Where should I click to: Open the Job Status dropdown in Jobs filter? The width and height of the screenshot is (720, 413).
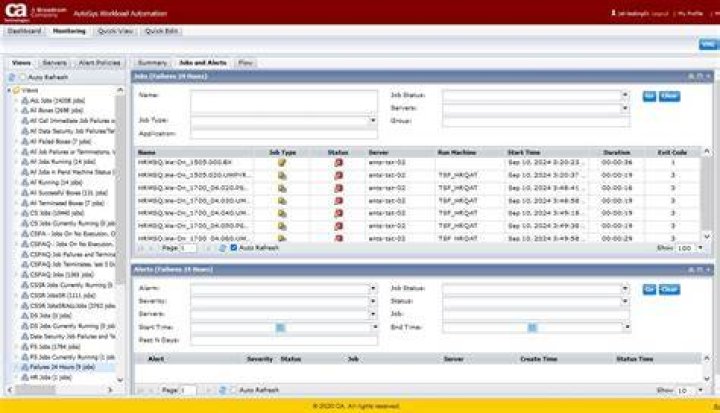pos(625,95)
